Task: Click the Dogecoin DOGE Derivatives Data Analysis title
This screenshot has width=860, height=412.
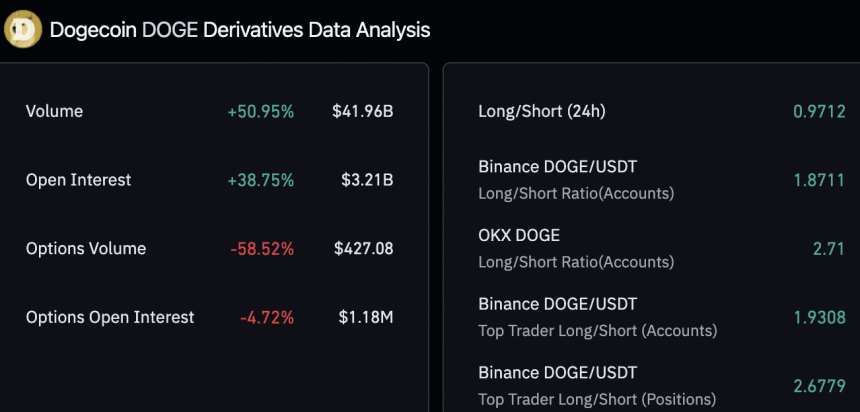Action: coord(240,30)
